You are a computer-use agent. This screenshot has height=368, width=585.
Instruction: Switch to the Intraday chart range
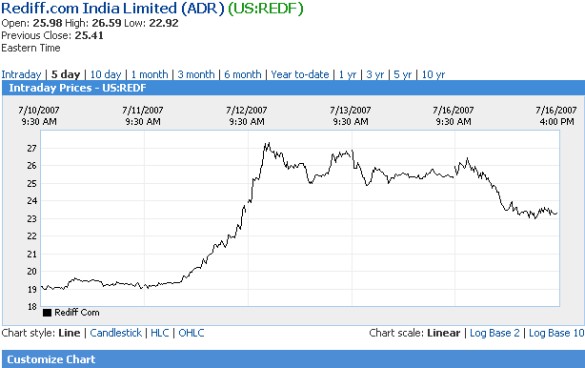21,74
